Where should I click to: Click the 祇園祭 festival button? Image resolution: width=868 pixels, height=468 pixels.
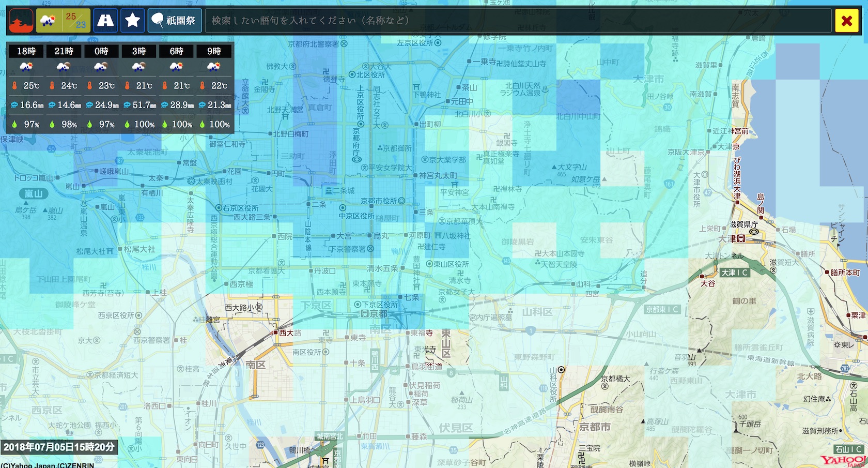pyautogui.click(x=175, y=21)
